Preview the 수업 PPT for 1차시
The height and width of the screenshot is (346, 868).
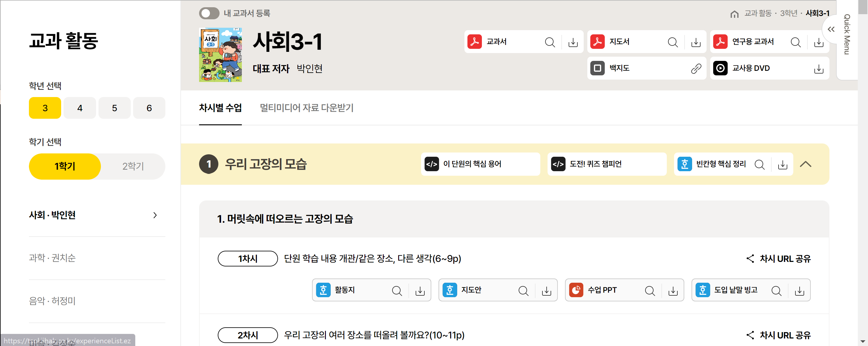pyautogui.click(x=650, y=290)
